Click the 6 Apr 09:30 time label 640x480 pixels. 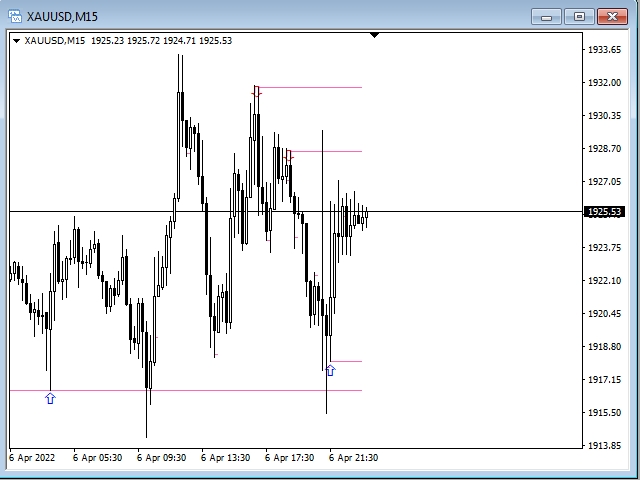click(162, 458)
